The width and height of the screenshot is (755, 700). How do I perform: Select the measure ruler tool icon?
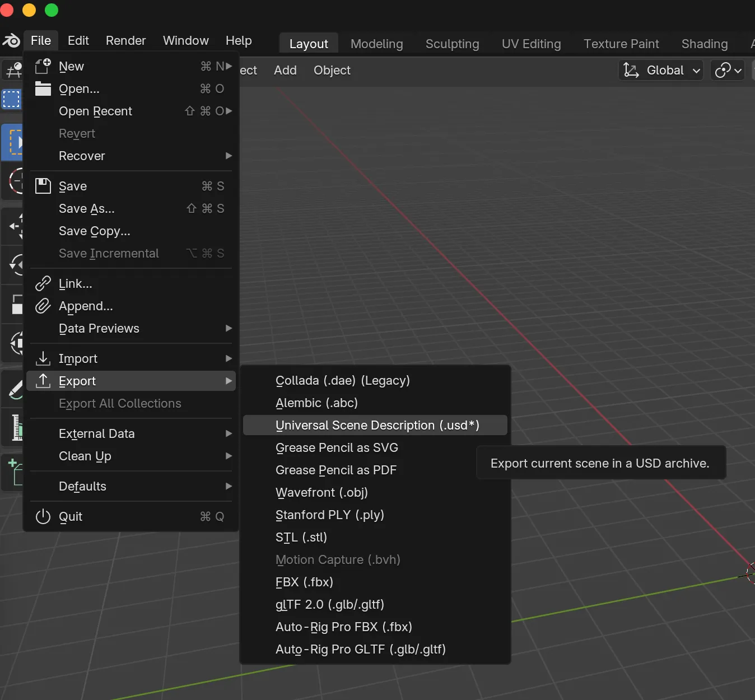point(13,427)
